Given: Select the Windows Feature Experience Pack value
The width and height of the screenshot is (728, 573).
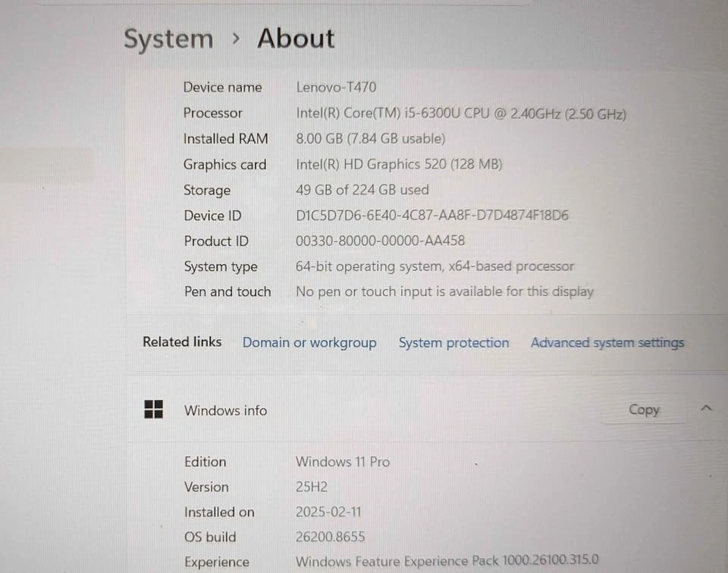Looking at the screenshot, I should (447, 560).
